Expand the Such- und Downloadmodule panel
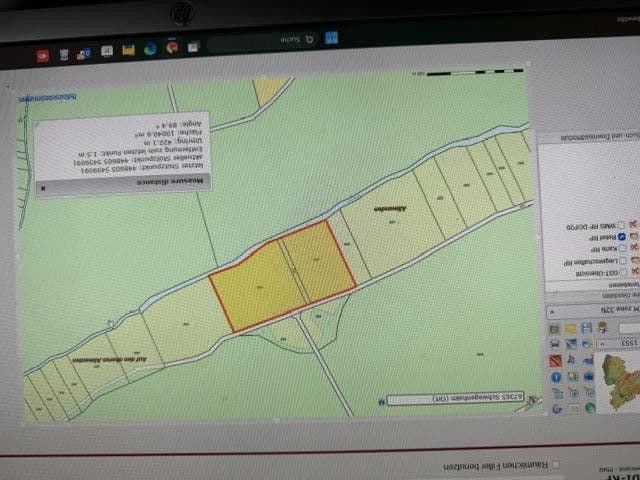Viewport: 640px width, 480px height. [589, 138]
